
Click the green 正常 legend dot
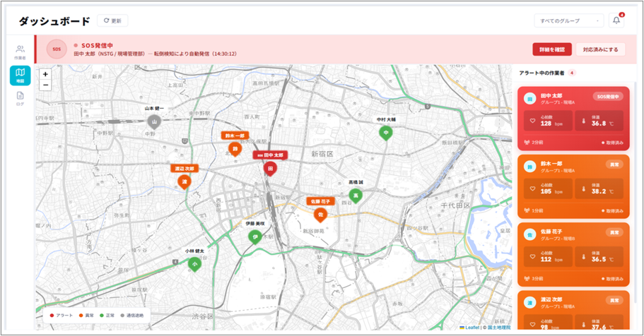[x=102, y=316]
